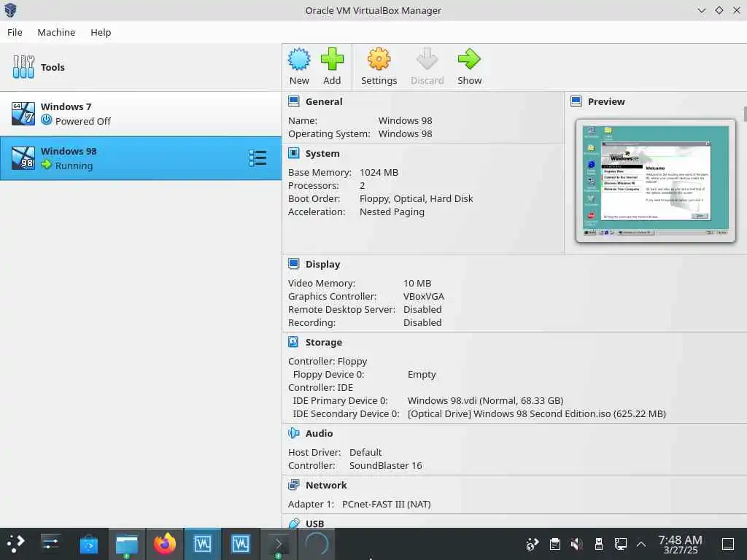747x560 pixels.
Task: Open the clipboard tray icon
Action: pos(554,544)
